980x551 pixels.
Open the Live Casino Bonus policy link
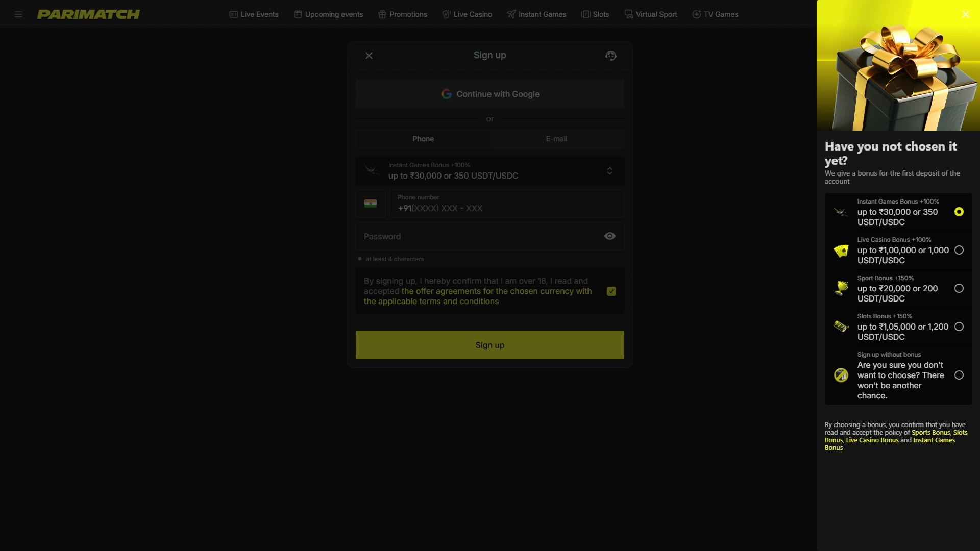point(872,440)
